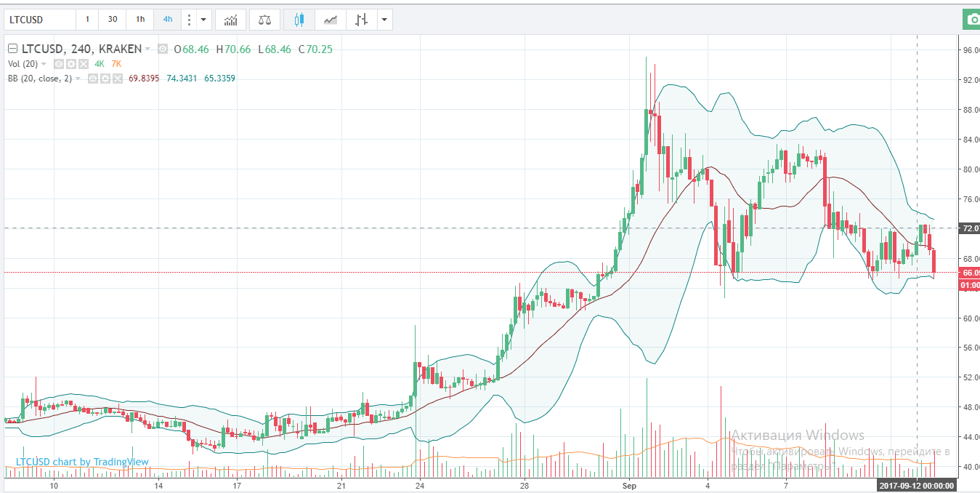Collapse the legend with minus box

[x=12, y=49]
